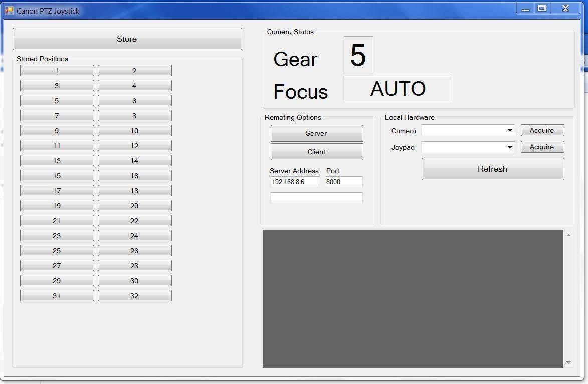Select stored position 4
The image size is (588, 384).
click(x=135, y=86)
